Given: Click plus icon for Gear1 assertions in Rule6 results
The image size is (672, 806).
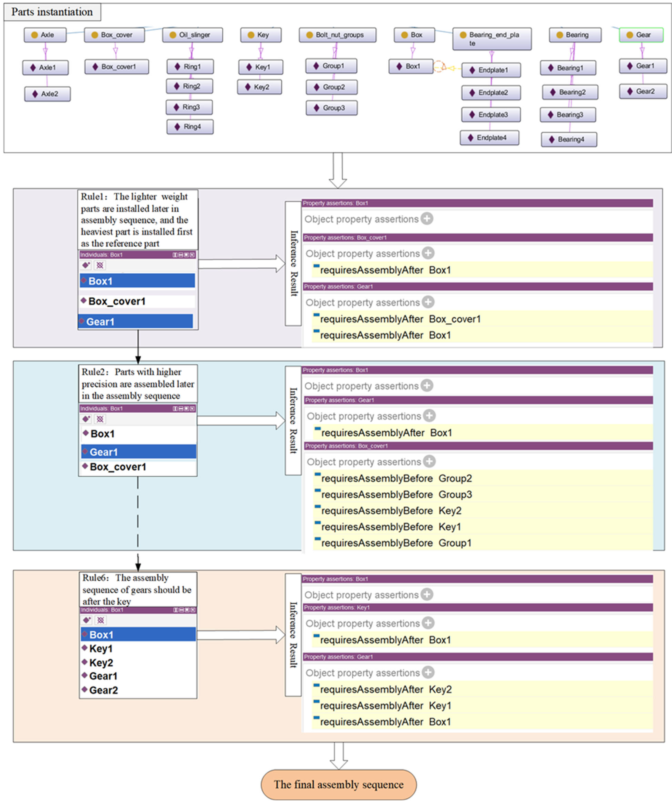Looking at the screenshot, I should pos(428,673).
